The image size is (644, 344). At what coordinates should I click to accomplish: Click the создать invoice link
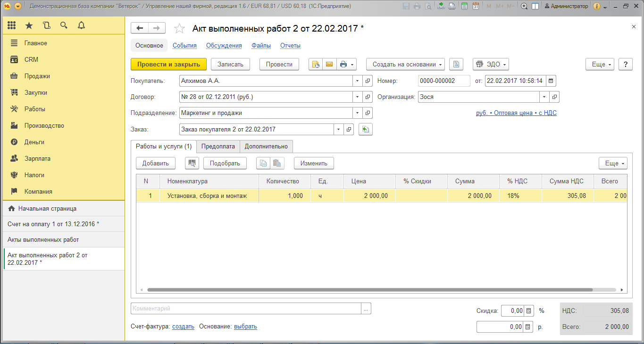tap(183, 327)
